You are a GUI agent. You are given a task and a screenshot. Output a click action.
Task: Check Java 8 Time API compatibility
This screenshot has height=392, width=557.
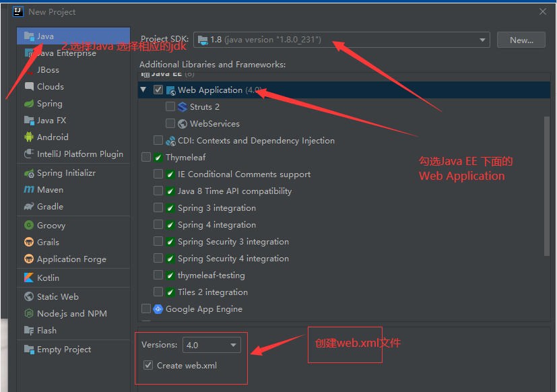158,191
